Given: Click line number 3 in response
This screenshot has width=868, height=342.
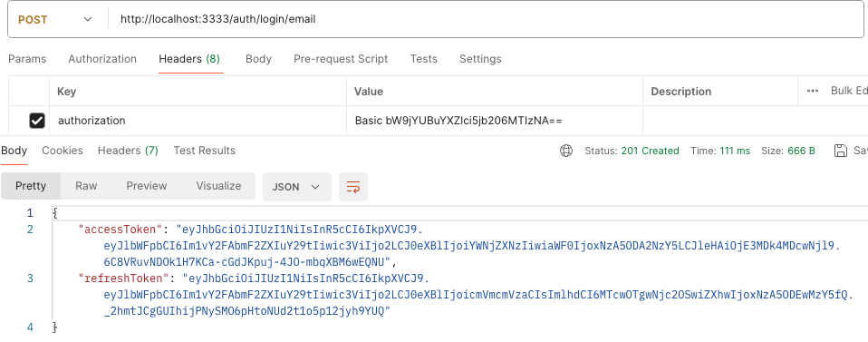Looking at the screenshot, I should click(30, 278).
